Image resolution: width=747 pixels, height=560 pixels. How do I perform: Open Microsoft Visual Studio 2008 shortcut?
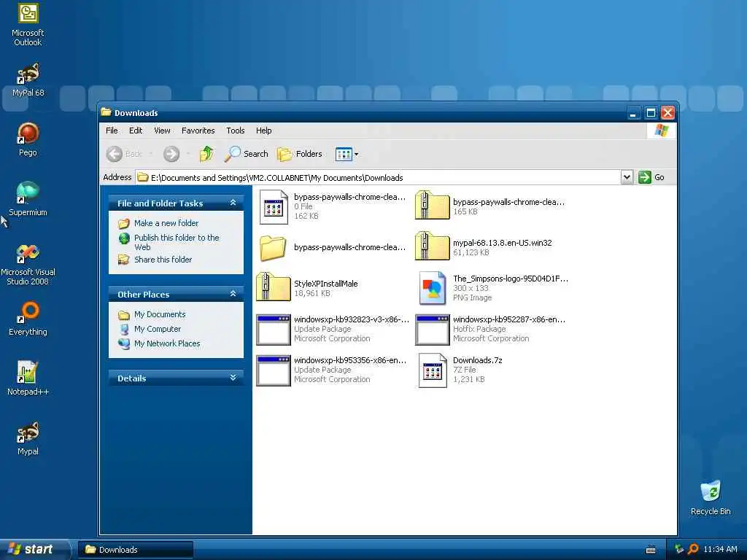[x=28, y=263]
